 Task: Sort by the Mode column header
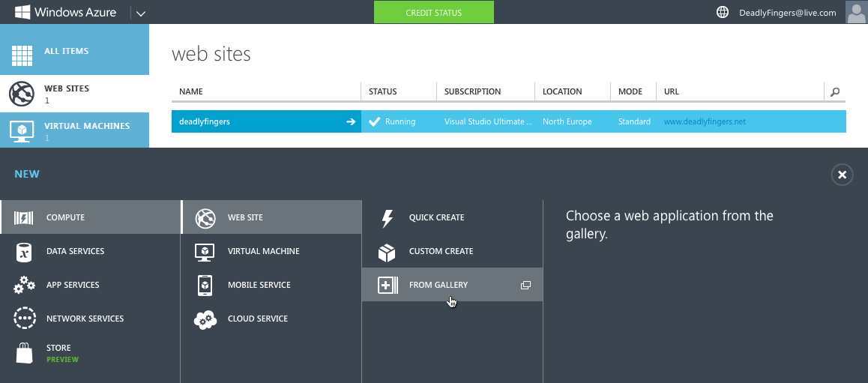coord(630,92)
